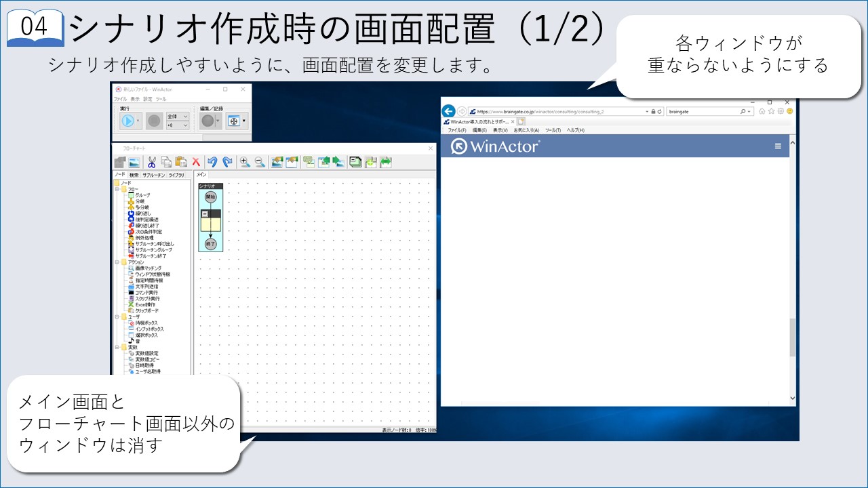
Task: Select 画像マッチング node
Action: pos(149,268)
